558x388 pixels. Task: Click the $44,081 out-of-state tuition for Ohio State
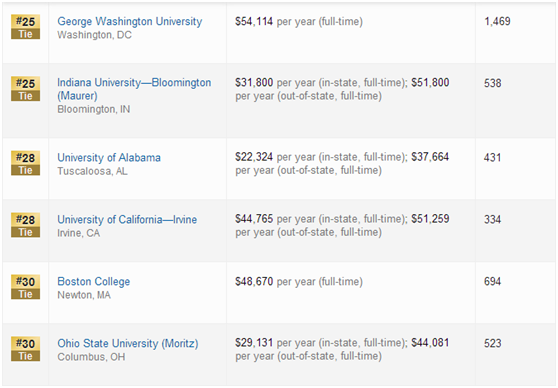[430, 343]
